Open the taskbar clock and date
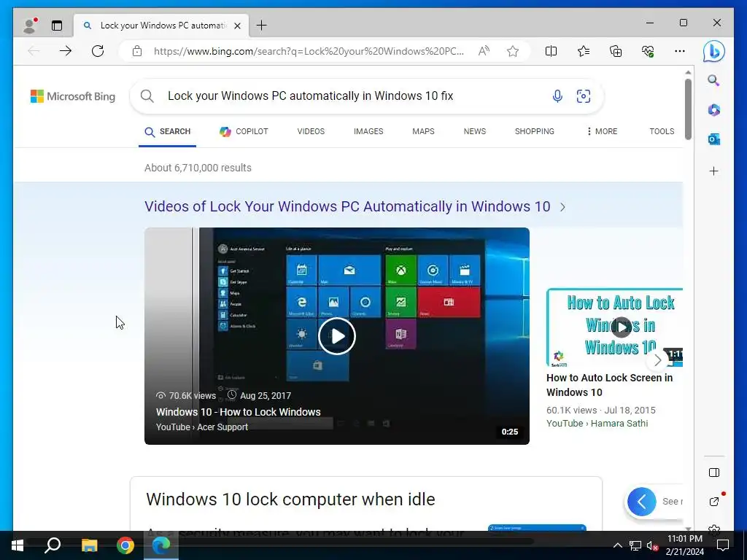 pos(684,545)
